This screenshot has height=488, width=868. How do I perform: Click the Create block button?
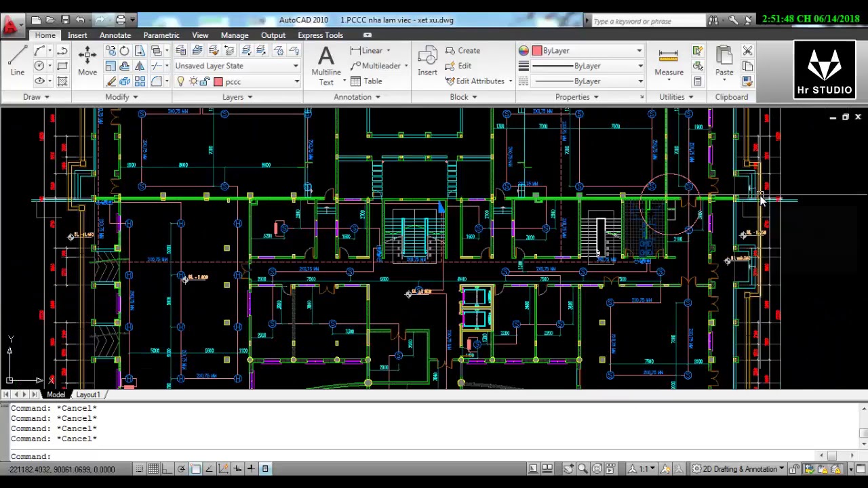coord(462,50)
